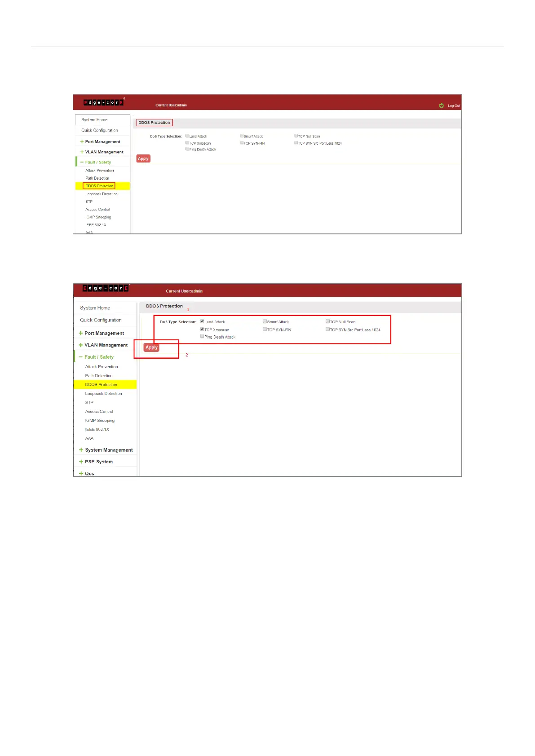Click the Apply button in the upper screenshot
This screenshot has height=756, width=535.
pos(143,158)
